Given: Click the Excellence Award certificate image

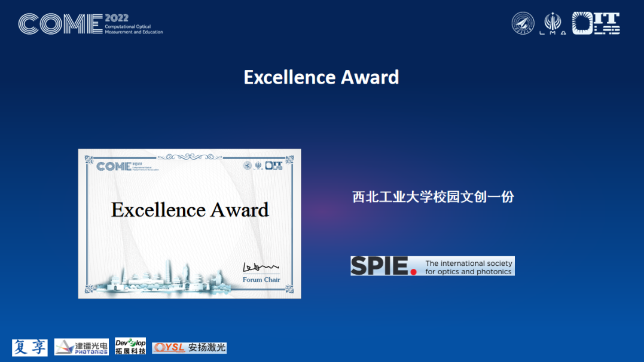Looking at the screenshot, I should (190, 223).
